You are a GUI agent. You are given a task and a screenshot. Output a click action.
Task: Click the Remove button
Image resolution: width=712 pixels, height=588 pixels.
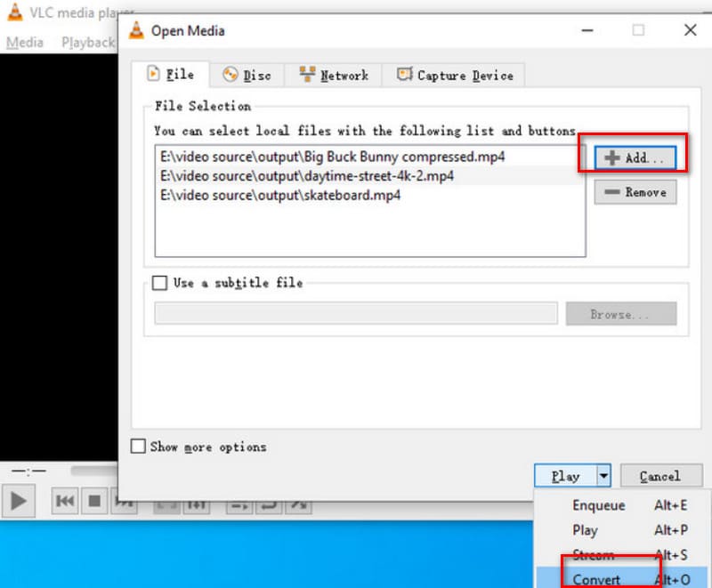tap(635, 192)
